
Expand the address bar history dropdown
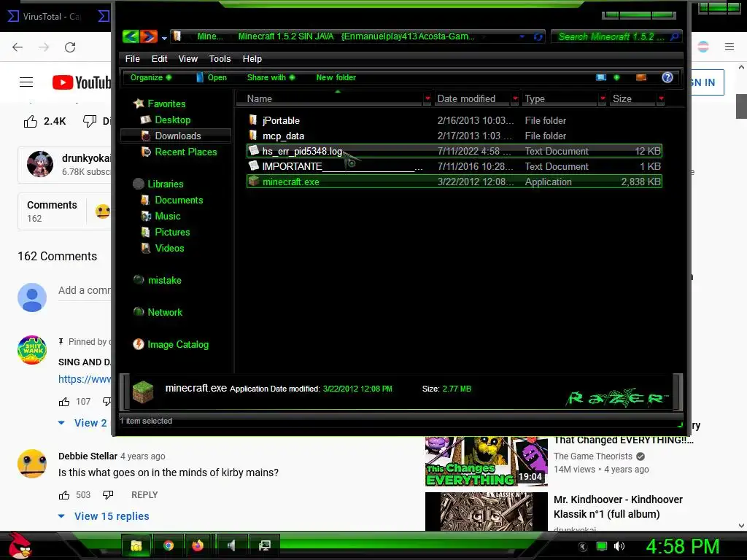click(522, 36)
